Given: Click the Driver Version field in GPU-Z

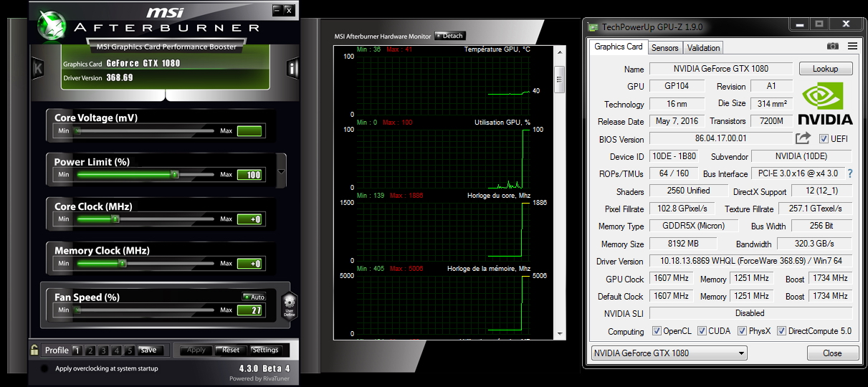Looking at the screenshot, I should 750,261.
